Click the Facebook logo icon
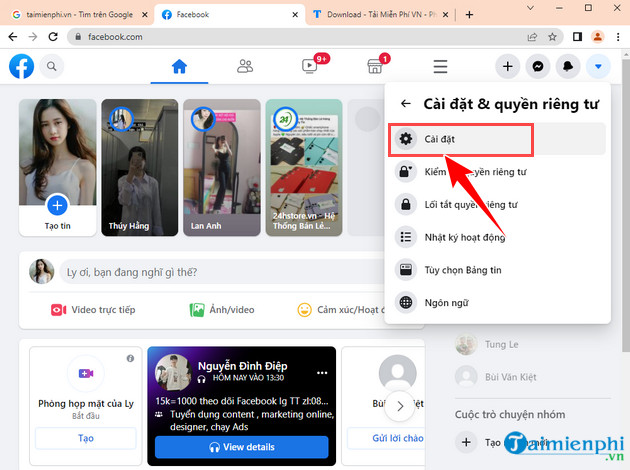This screenshot has height=470, width=630. [21, 66]
